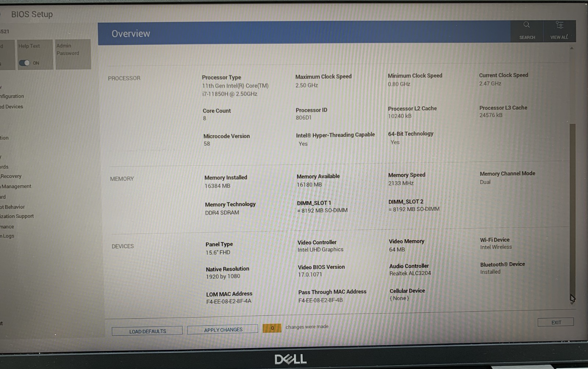Select the Video Controller value Intel UHD Graphics

320,249
